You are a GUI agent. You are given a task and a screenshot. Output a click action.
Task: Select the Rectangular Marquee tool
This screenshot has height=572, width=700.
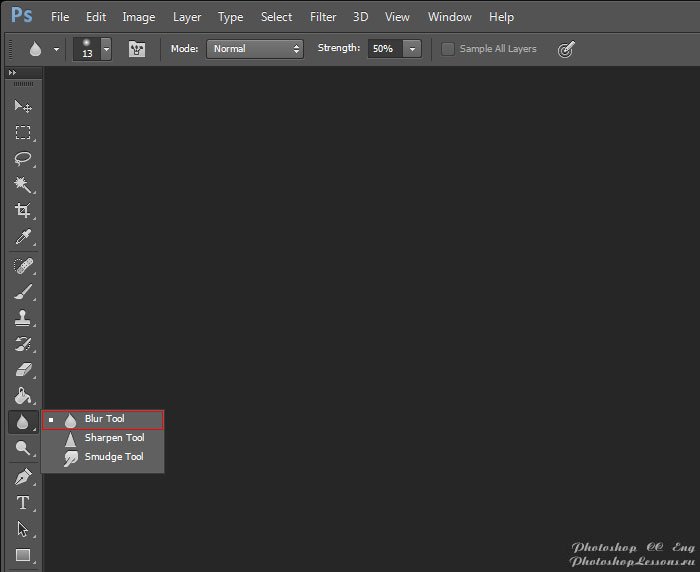22,132
